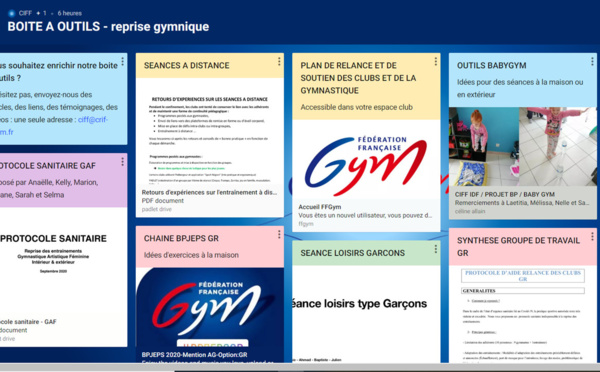Open the SYNTHESE GROUPE DE TRAVAIL card menu
600x372 pixels.
592,237
